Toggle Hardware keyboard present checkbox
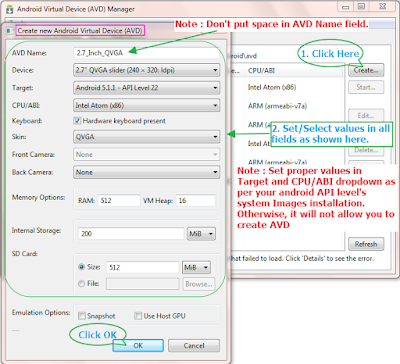Viewport: 400px width, 364px height. coord(77,121)
